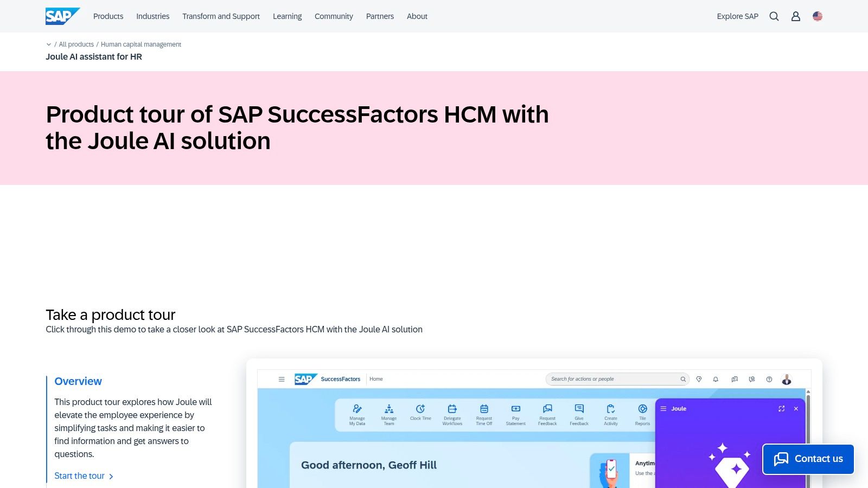
Task: Open the SAP search magnifier icon
Action: [774, 16]
